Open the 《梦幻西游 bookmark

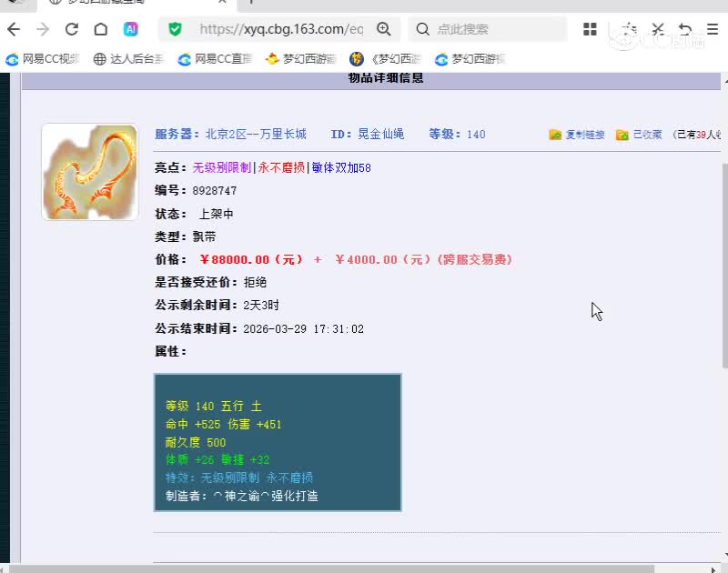coord(386,59)
